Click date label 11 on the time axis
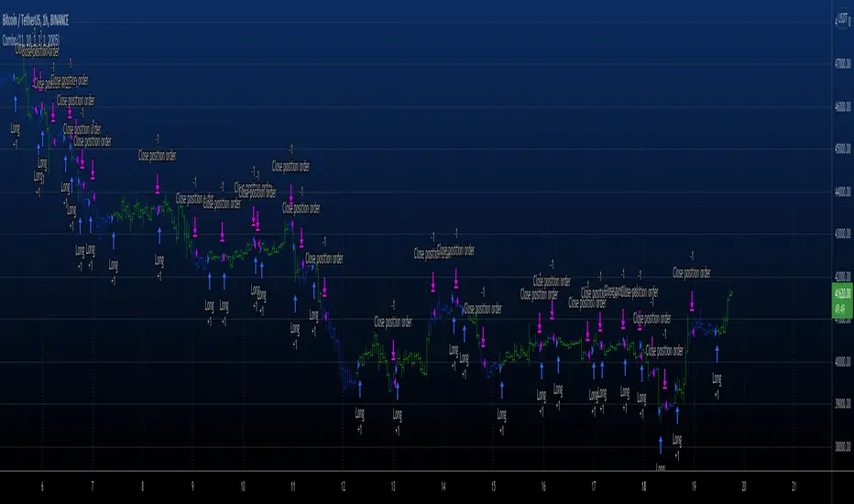Image resolution: width=854 pixels, height=504 pixels. (x=292, y=486)
